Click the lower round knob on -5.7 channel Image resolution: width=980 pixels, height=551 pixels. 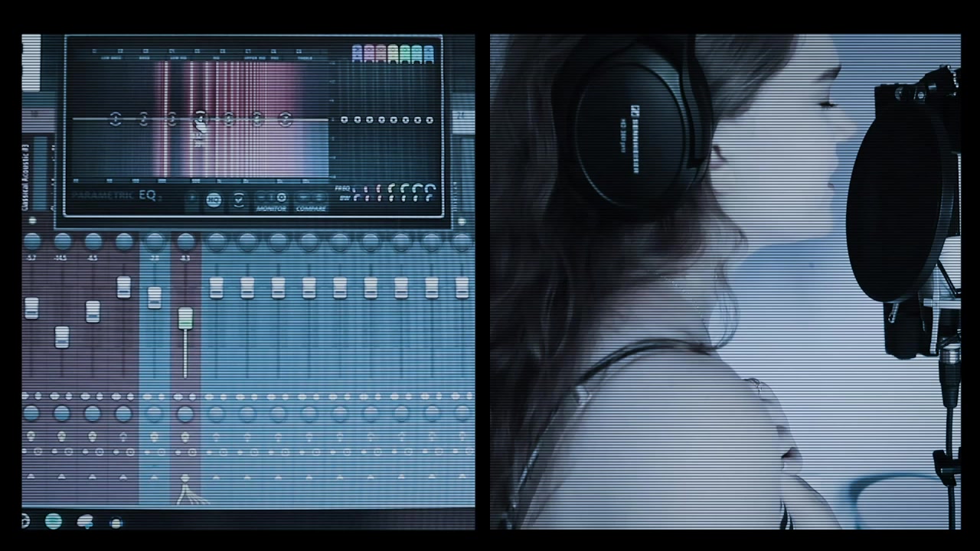click(31, 413)
